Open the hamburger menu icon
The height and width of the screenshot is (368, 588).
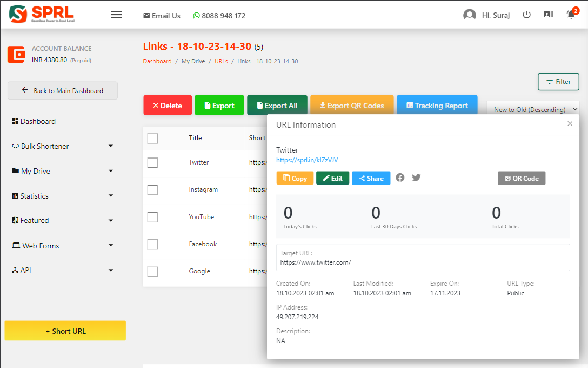[116, 15]
